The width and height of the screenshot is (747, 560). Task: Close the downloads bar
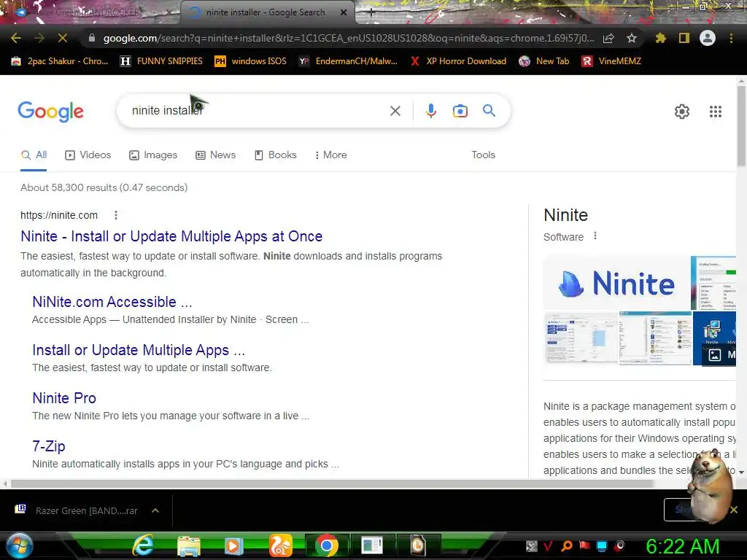(734, 510)
